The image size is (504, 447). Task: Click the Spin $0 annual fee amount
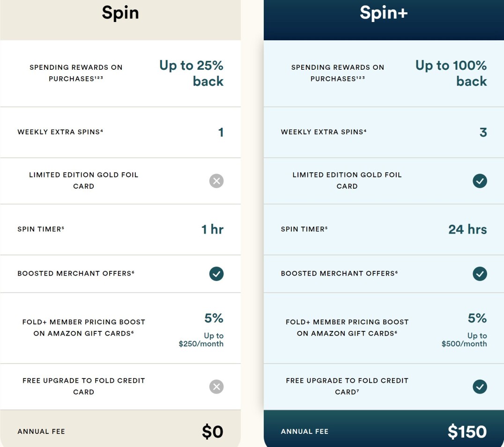(213, 431)
